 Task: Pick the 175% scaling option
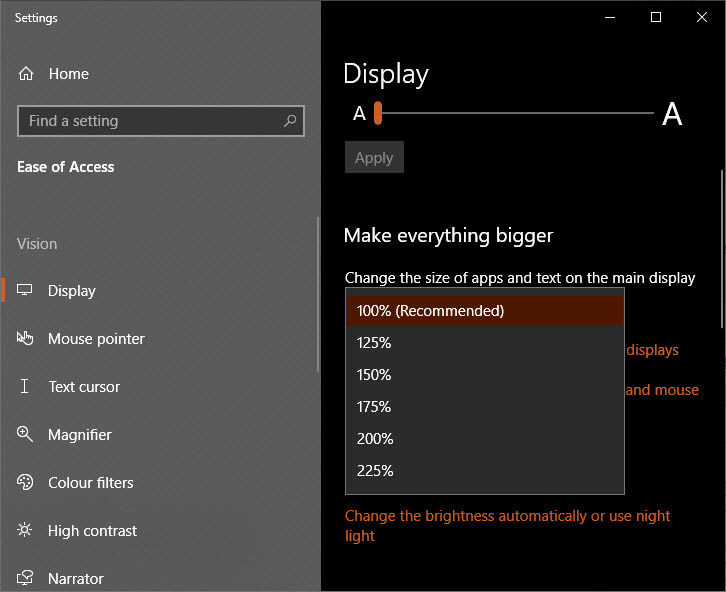[485, 407]
